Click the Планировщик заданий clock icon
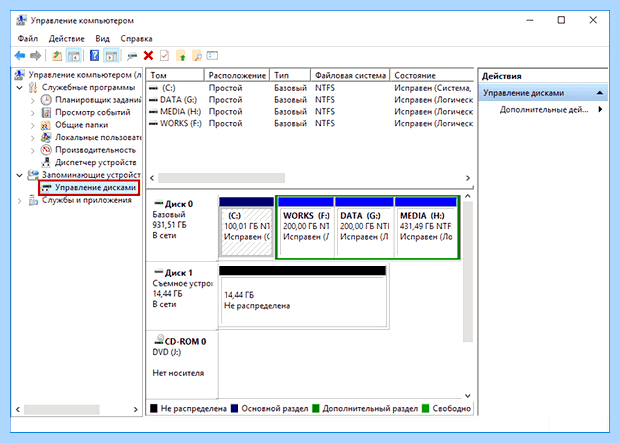 tap(46, 100)
